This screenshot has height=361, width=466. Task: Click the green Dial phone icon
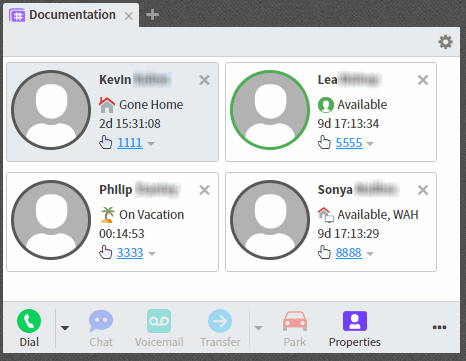[29, 321]
